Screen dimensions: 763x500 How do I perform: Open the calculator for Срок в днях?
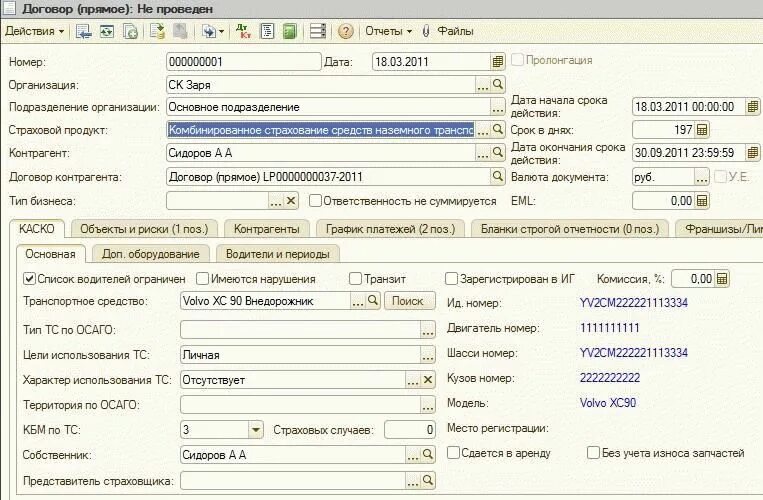pos(702,129)
